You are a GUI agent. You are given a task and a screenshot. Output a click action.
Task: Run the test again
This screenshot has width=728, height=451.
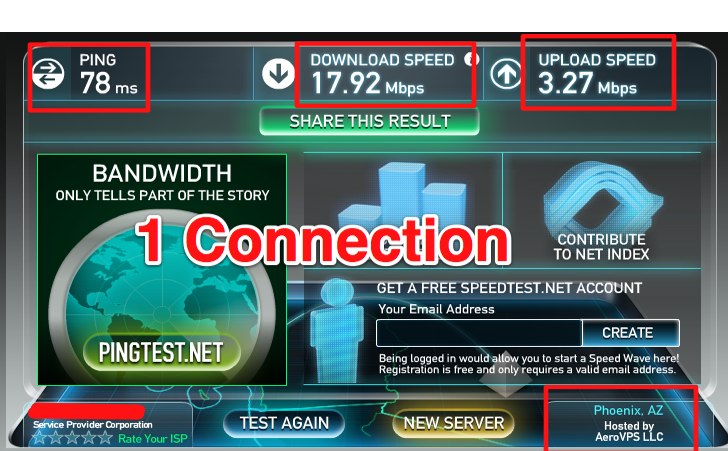pyautogui.click(x=284, y=423)
